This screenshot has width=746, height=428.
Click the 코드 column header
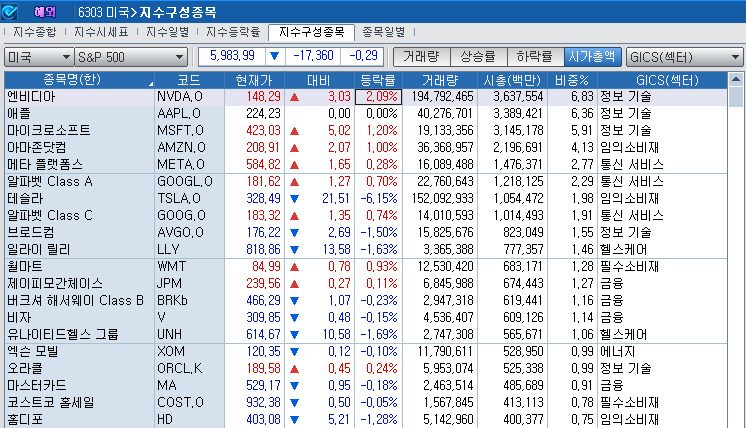(x=189, y=80)
